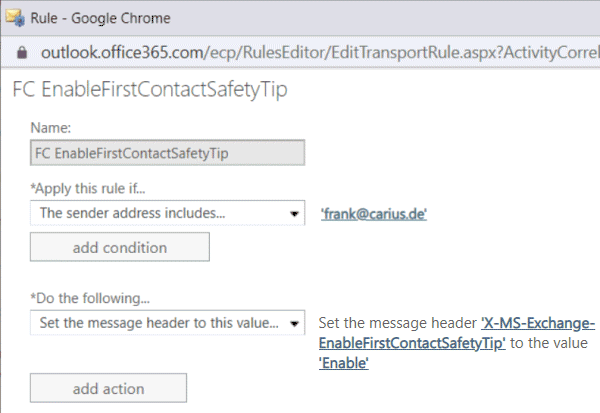Select the outlook.office365.com address bar URL
This screenshot has height=413, width=600.
[320, 52]
